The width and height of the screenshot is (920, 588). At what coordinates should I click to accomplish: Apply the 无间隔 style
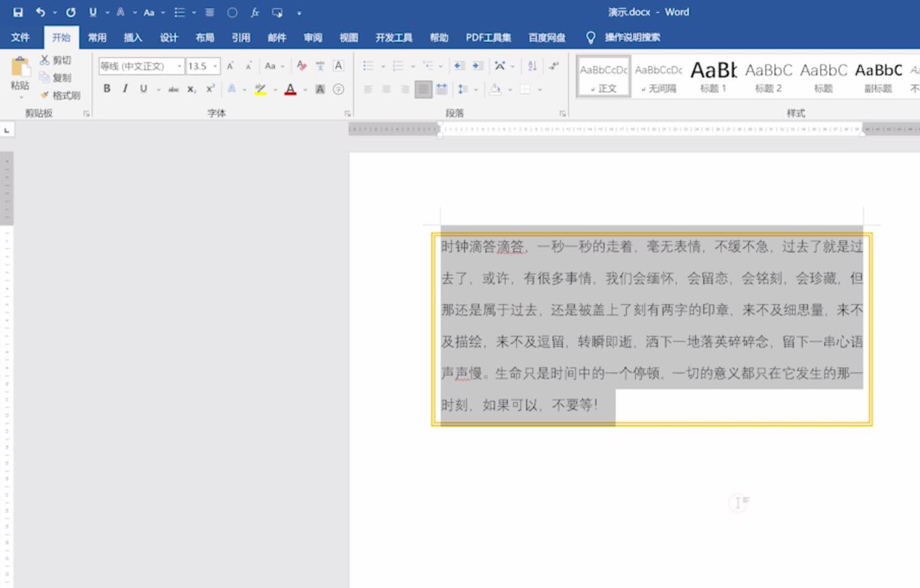[659, 77]
